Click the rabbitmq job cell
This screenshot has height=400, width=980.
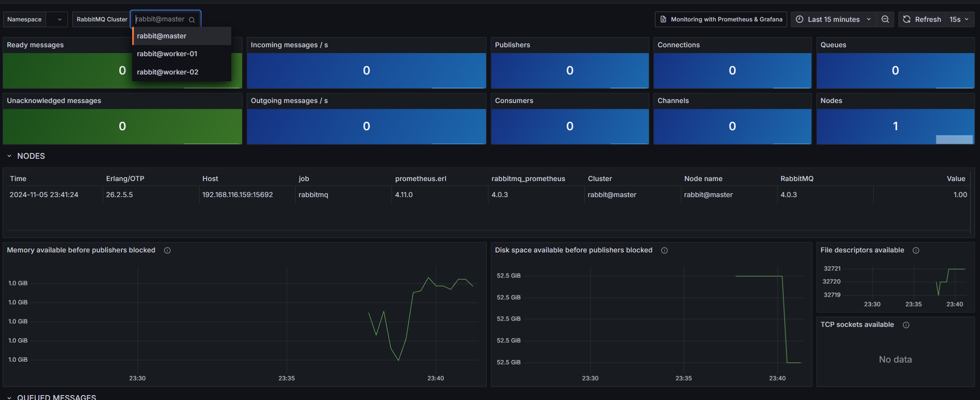[313, 195]
